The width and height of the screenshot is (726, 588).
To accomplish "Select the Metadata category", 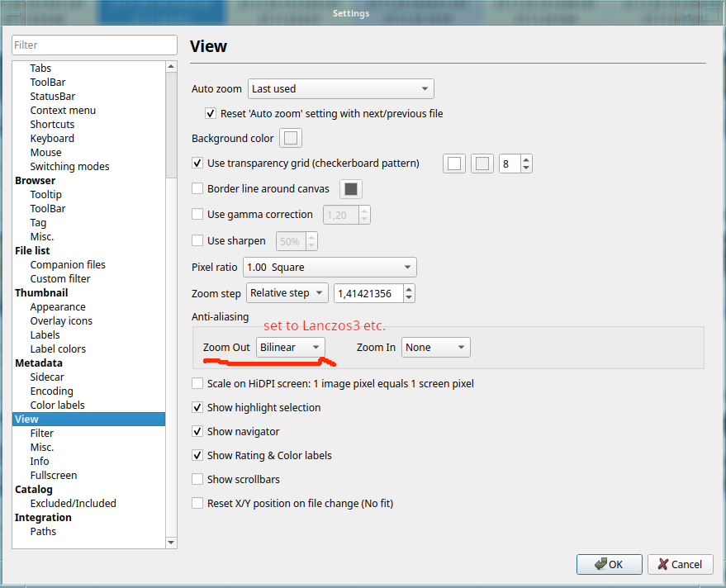I will (39, 363).
